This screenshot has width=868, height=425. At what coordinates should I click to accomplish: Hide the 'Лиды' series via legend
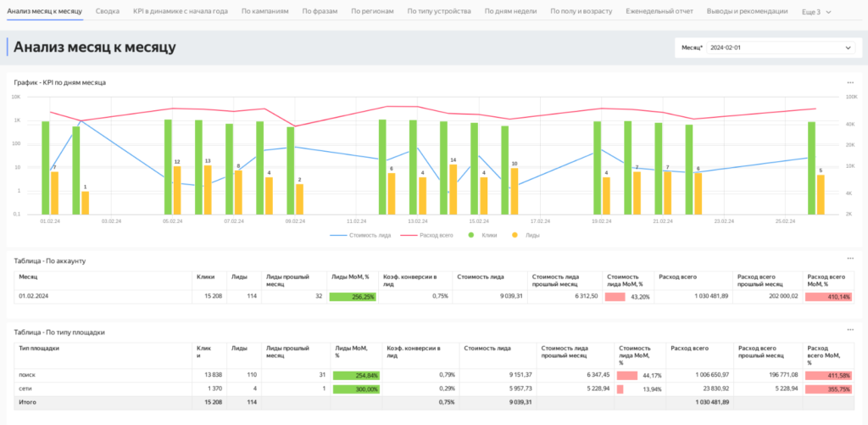click(527, 235)
